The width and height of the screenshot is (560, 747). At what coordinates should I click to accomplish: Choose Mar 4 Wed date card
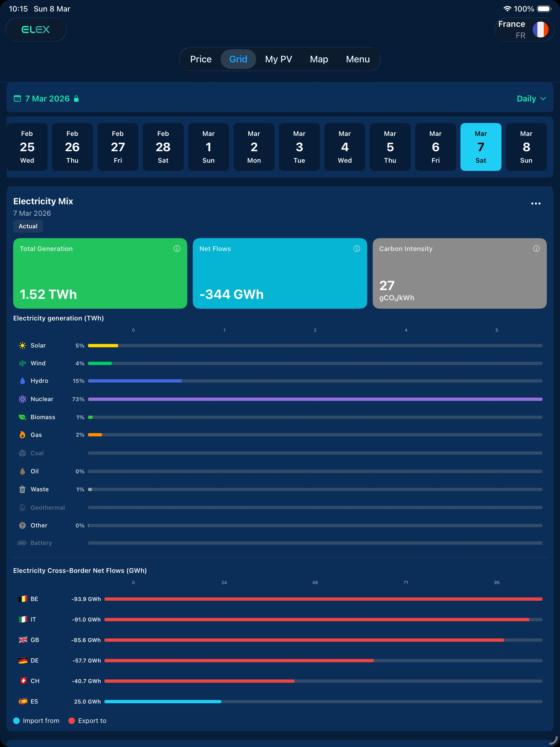[x=345, y=147]
